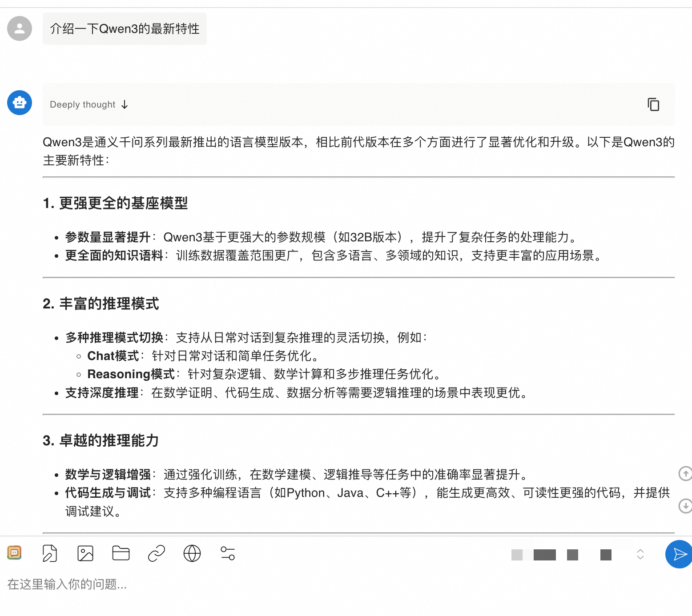Open the sliders settings icon

click(228, 553)
